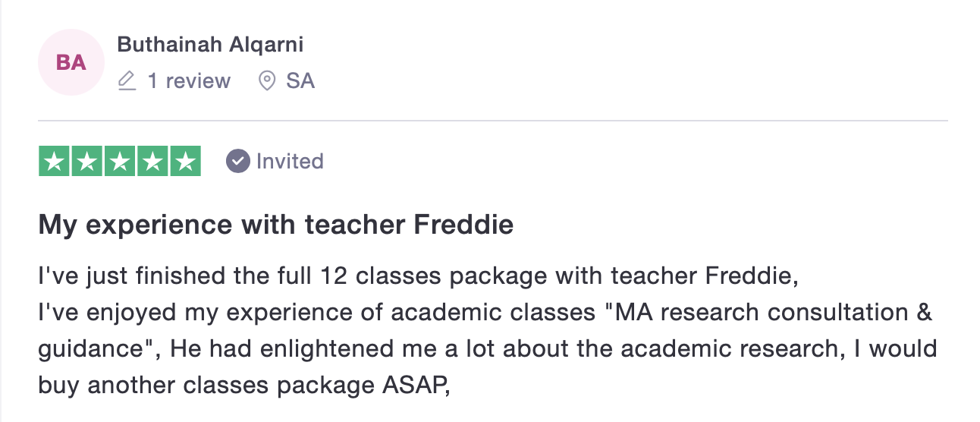Open Buthainah Alqarni's reviewer profile name

(210, 45)
